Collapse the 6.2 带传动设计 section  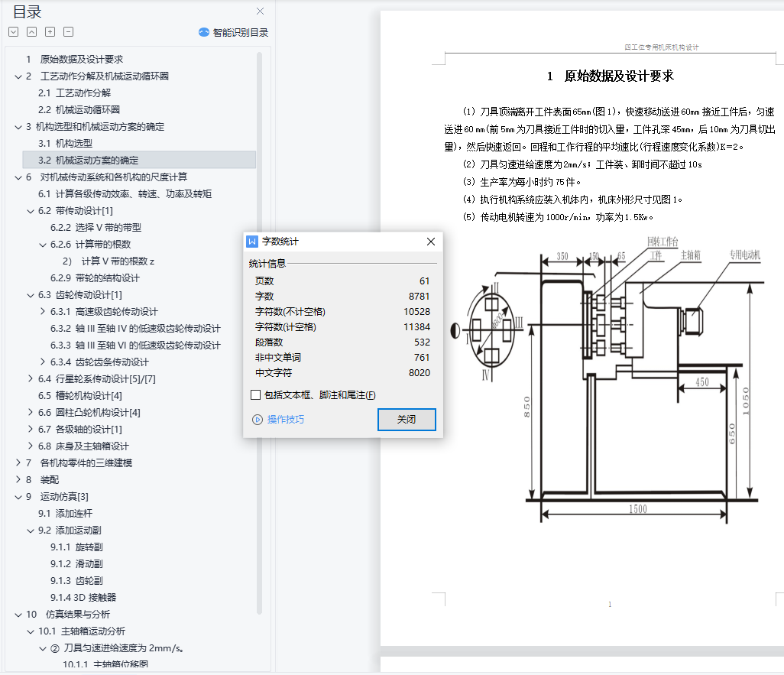click(31, 211)
